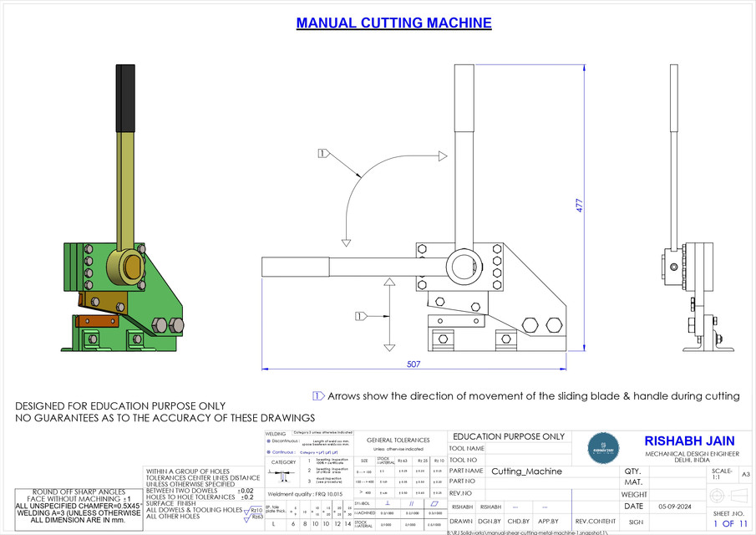Open the SIZE column header in tolerances table
756x535 pixels.
pos(365,460)
